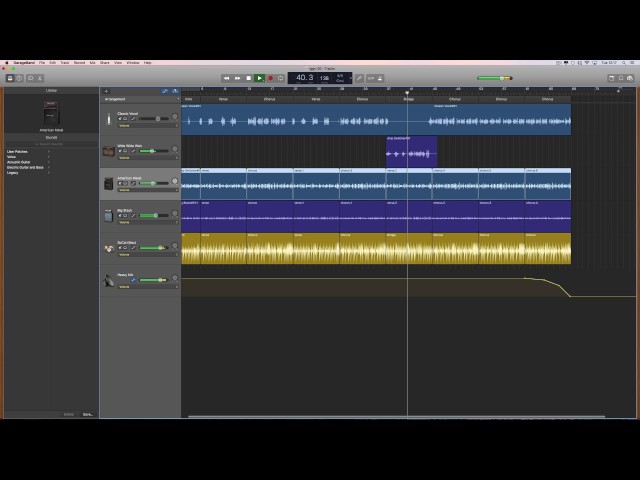
Task: Click the Stop transport button
Action: click(249, 78)
